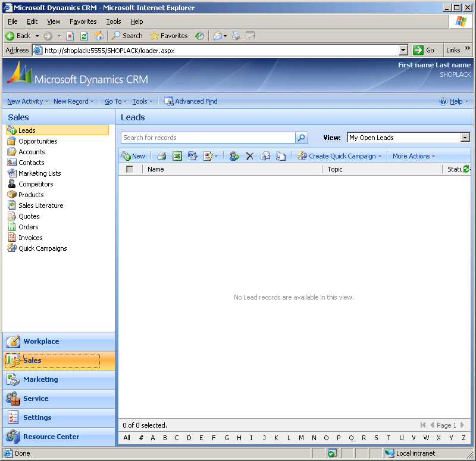
Task: Open the Go To dropdown menu
Action: coord(115,101)
